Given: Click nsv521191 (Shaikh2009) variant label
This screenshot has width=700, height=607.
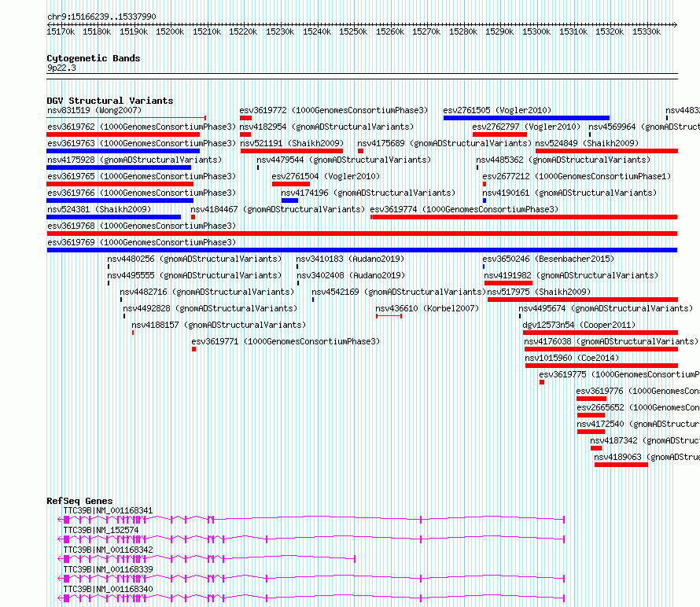Looking at the screenshot, I should (x=292, y=143).
